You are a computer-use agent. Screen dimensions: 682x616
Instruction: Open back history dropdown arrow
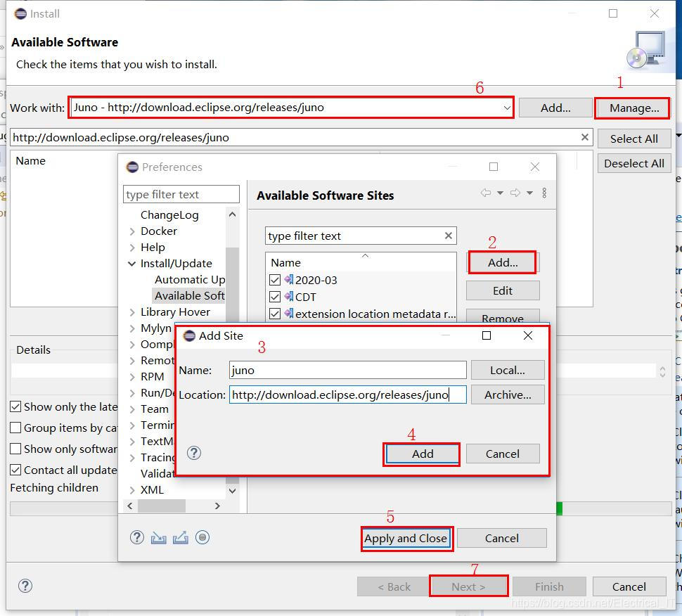[500, 193]
